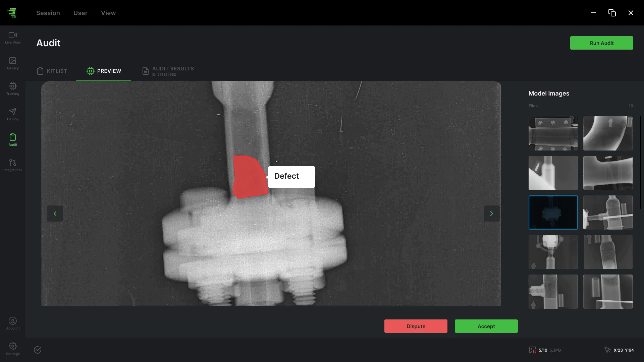The width and height of the screenshot is (644, 362).
Task: Select the sixth thumbnail with valve assembly
Action: point(608,213)
